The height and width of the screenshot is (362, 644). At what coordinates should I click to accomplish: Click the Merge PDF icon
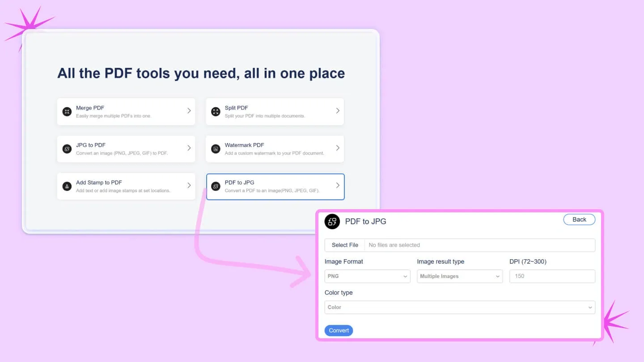click(x=67, y=112)
